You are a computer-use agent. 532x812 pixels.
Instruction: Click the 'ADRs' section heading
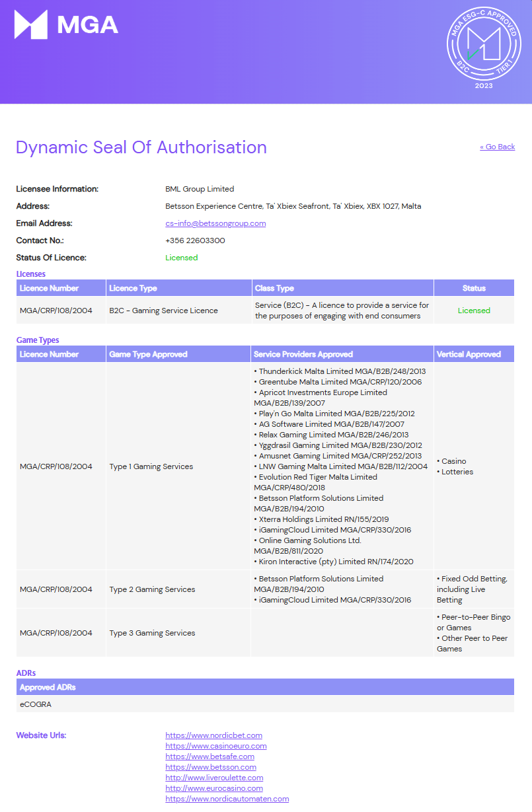pos(26,673)
